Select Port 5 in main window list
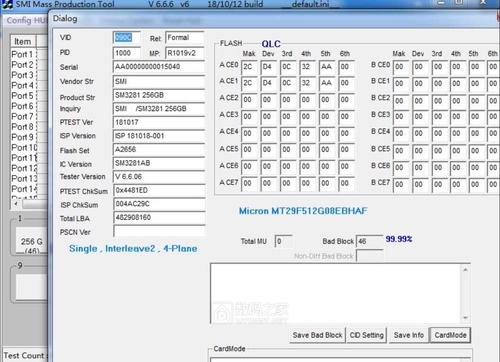 coord(22,96)
